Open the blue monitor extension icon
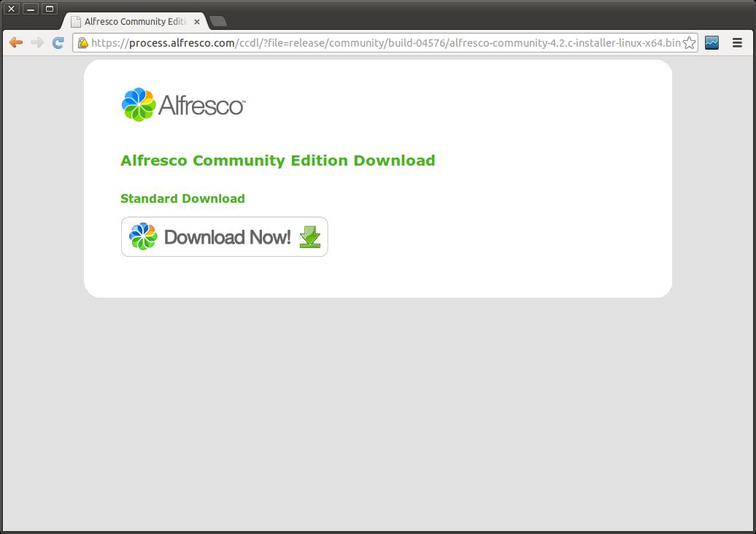 (711, 43)
